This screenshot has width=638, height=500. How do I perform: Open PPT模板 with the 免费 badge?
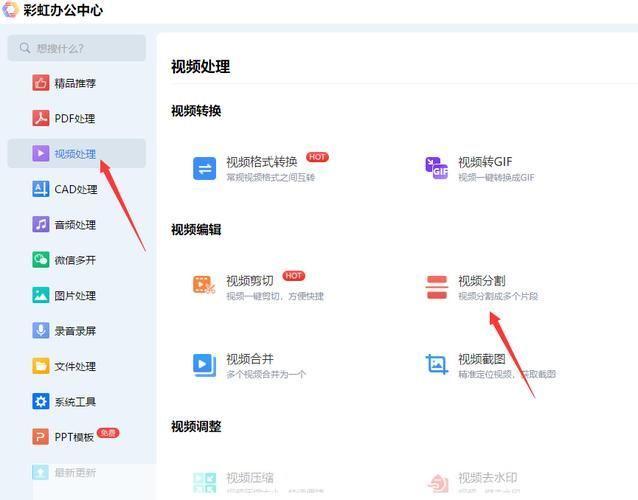[x=75, y=437]
